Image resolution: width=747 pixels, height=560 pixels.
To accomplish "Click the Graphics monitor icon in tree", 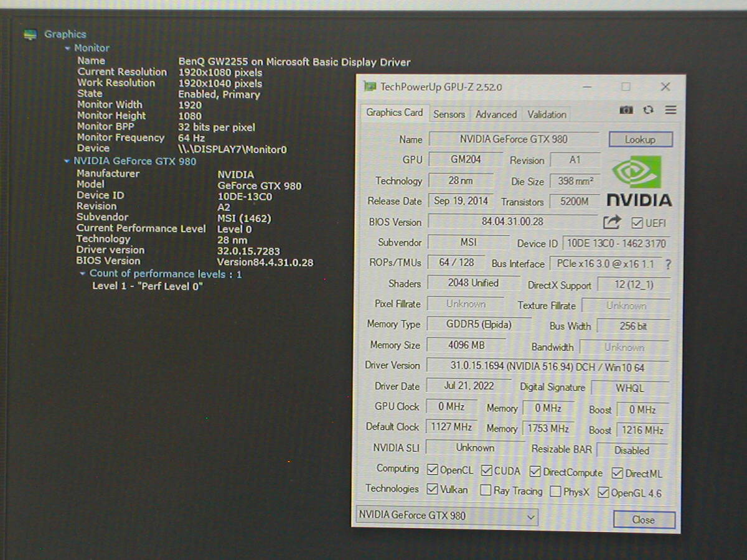I will coord(30,35).
